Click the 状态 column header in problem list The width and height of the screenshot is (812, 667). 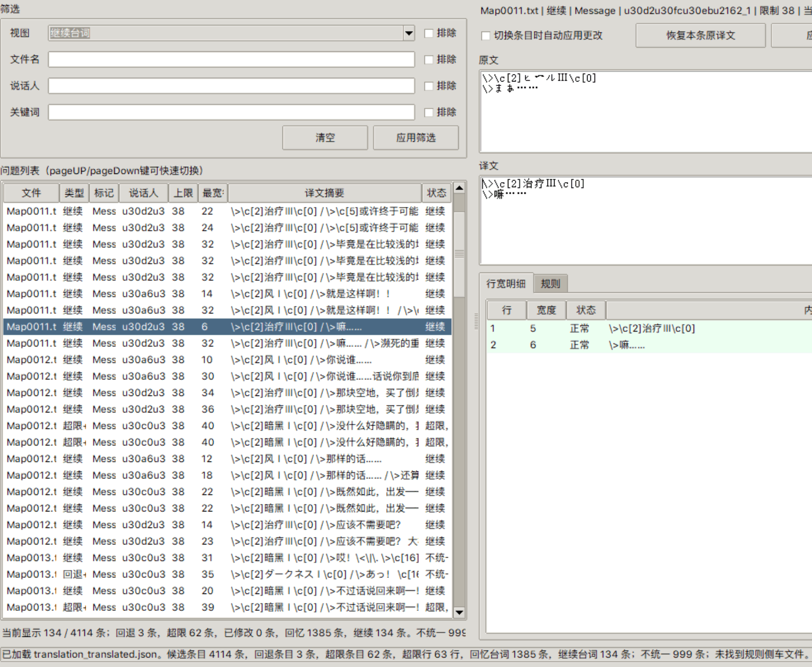point(436,193)
